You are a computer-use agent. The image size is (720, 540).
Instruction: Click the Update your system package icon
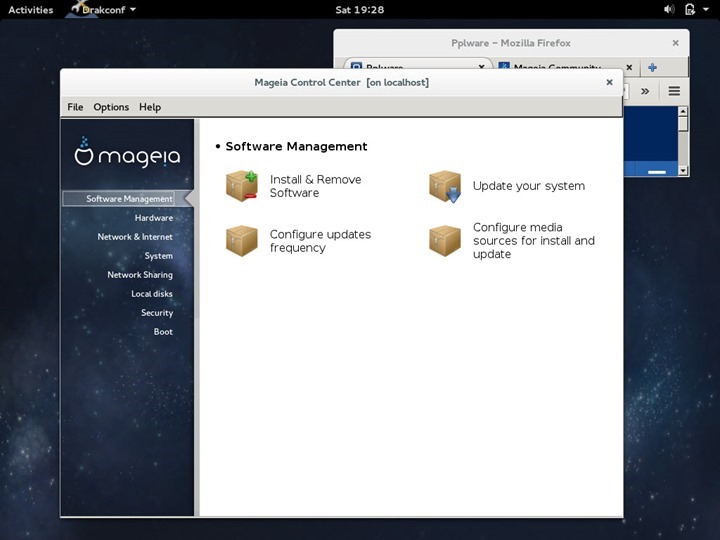[444, 186]
